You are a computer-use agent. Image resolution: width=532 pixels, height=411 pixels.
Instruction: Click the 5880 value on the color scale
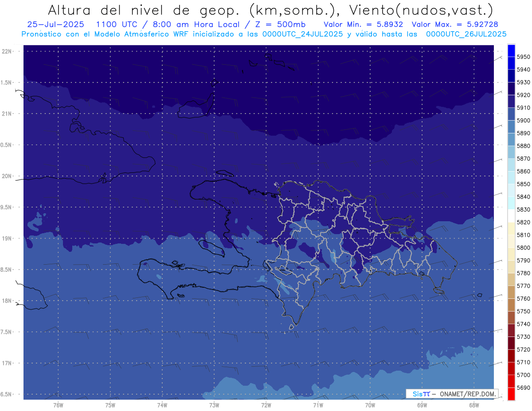(x=524, y=146)
